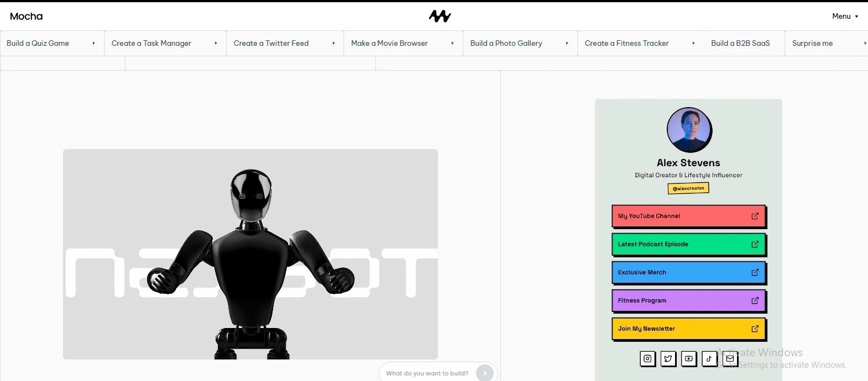This screenshot has width=868, height=381.
Task: Open the Instagram social icon
Action: [x=647, y=359]
